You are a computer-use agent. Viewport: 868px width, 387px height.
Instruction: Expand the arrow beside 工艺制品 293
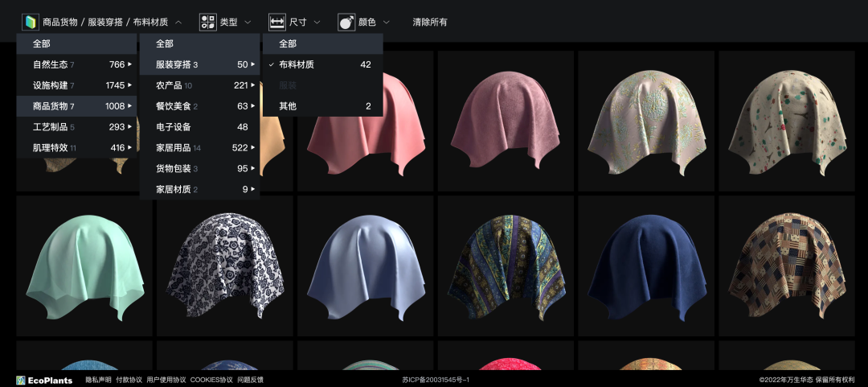[129, 127]
